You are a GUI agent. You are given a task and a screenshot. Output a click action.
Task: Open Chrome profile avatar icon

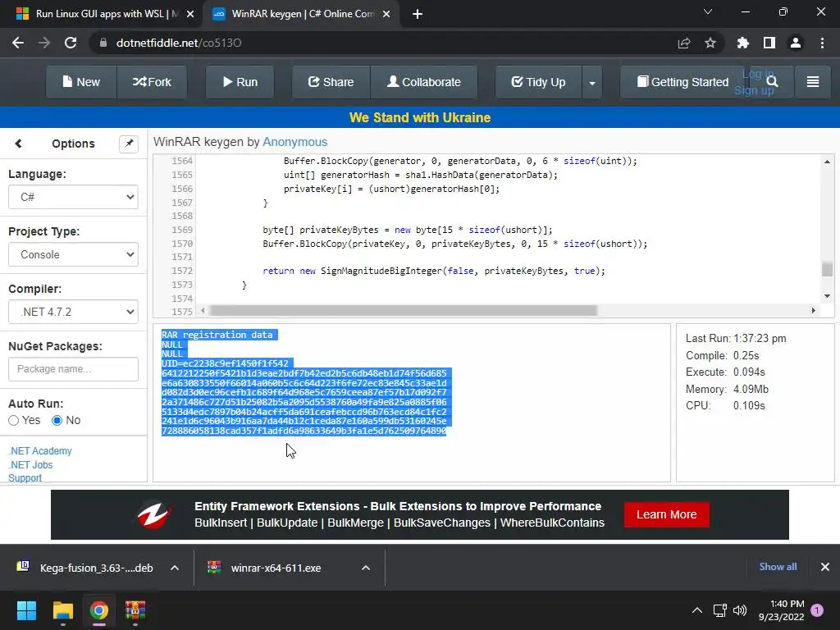point(796,43)
